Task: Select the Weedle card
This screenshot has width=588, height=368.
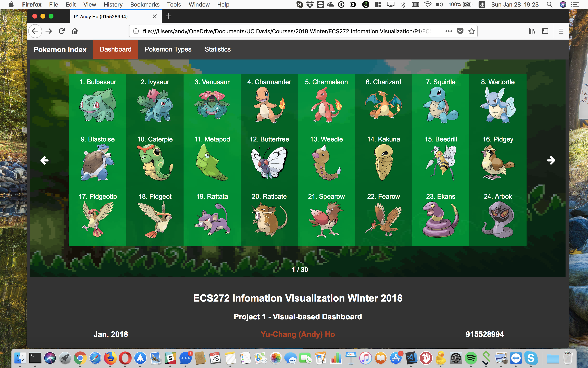Action: (x=326, y=160)
